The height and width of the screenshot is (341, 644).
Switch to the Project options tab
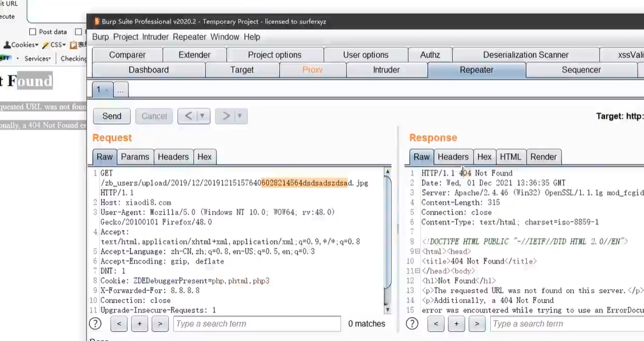tap(275, 55)
